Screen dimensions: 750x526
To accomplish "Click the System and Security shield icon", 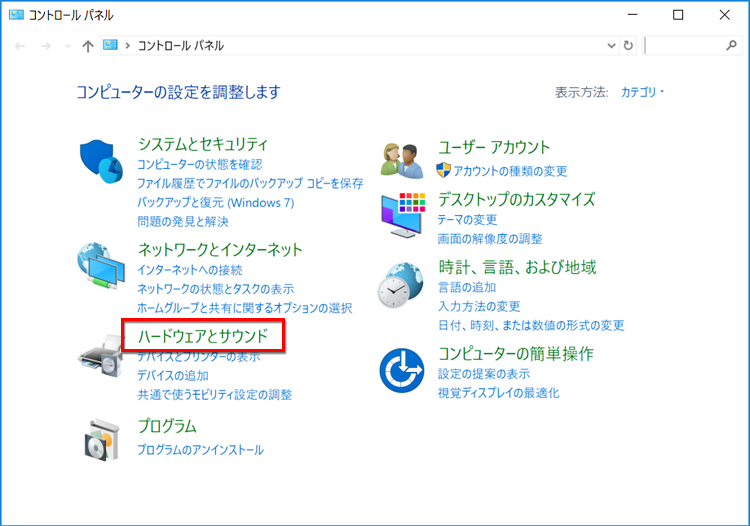I will pos(101,162).
